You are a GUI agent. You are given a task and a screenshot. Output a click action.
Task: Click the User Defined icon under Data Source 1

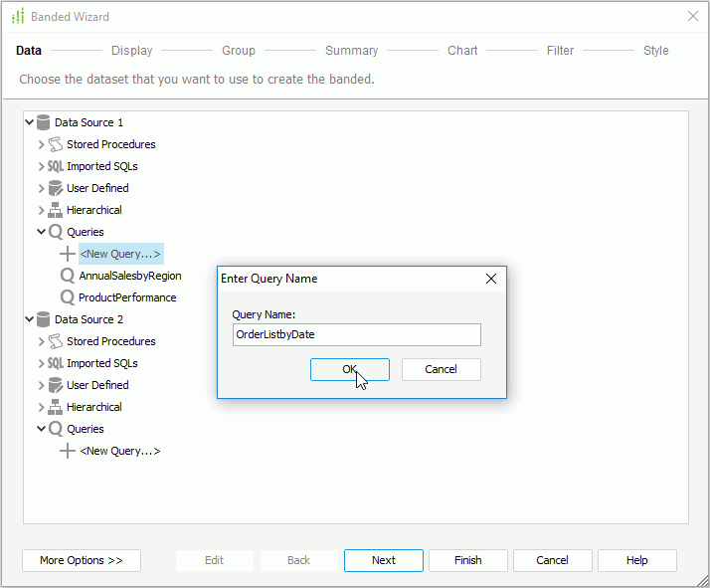[56, 188]
